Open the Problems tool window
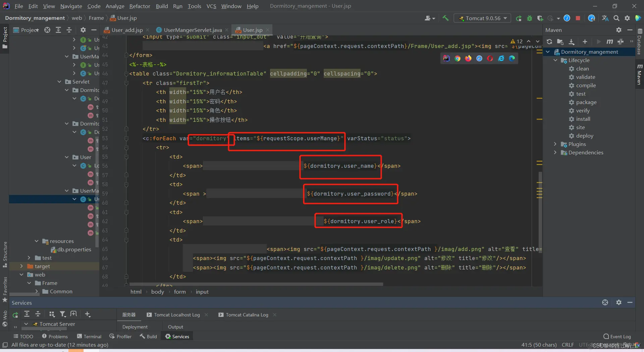The image size is (644, 352). pyautogui.click(x=55, y=336)
